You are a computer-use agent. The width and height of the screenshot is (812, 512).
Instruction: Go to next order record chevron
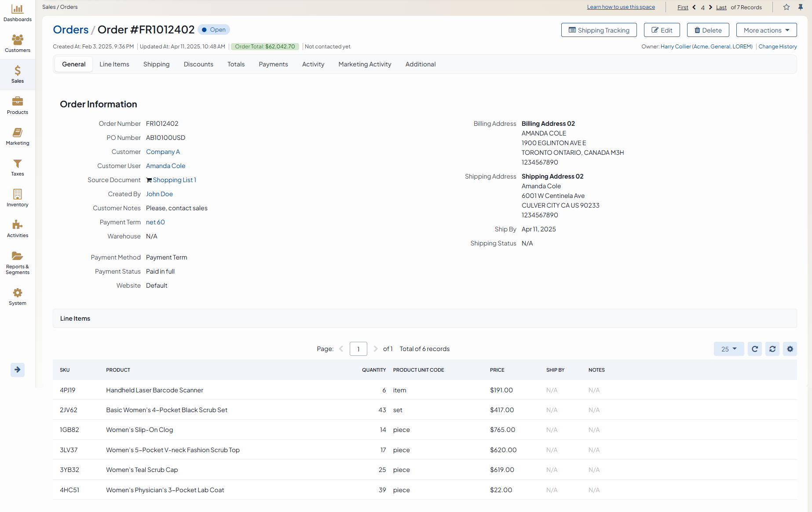(710, 7)
